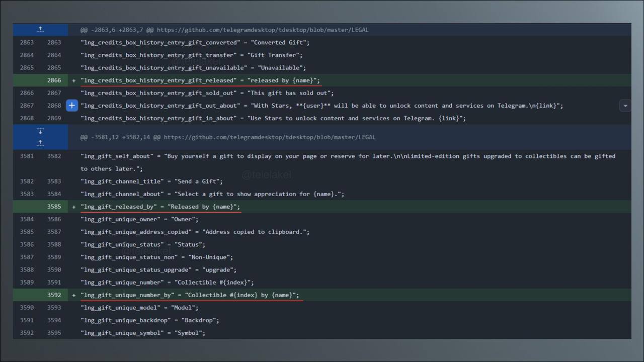Expand hidden lines above the first hunk
Image resolution: width=644 pixels, height=362 pixels.
click(x=40, y=30)
